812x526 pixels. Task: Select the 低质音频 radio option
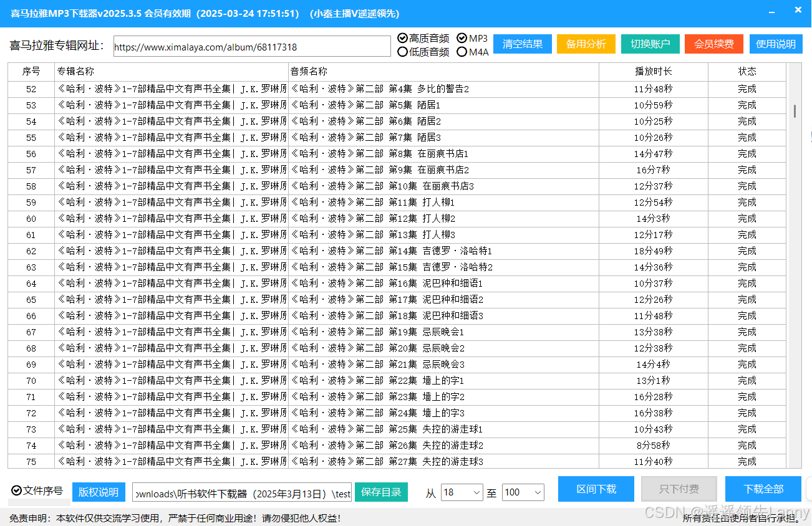pyautogui.click(x=423, y=52)
